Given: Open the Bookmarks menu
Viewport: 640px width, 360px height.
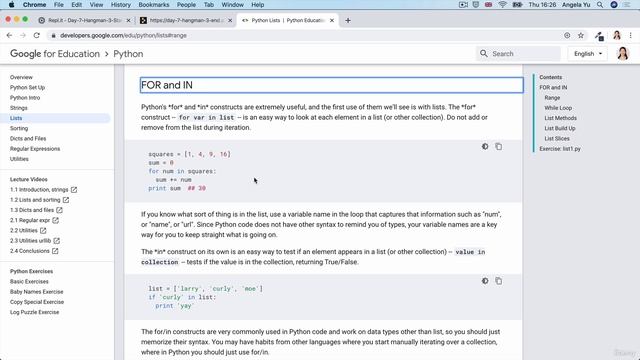Looking at the screenshot, I should (154, 5).
